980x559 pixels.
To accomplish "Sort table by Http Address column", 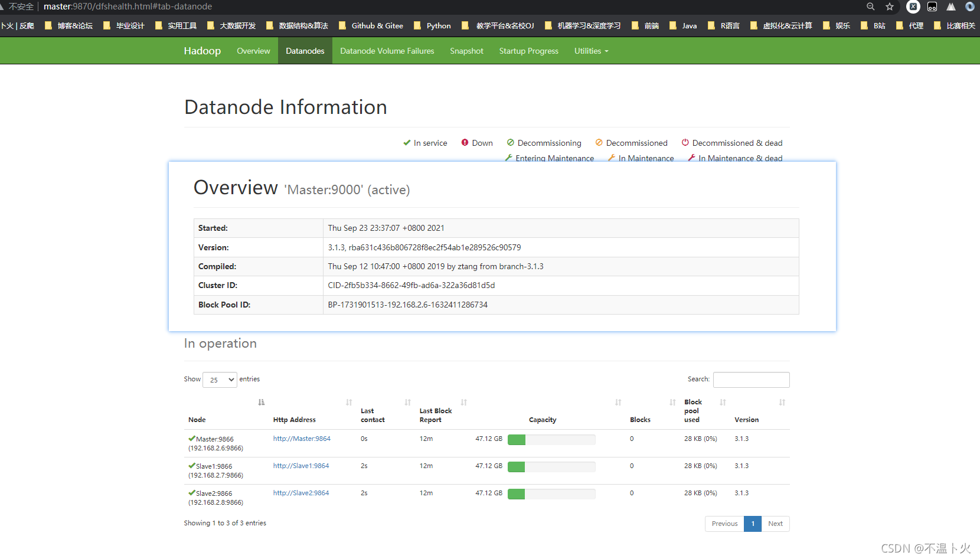I will [x=349, y=403].
